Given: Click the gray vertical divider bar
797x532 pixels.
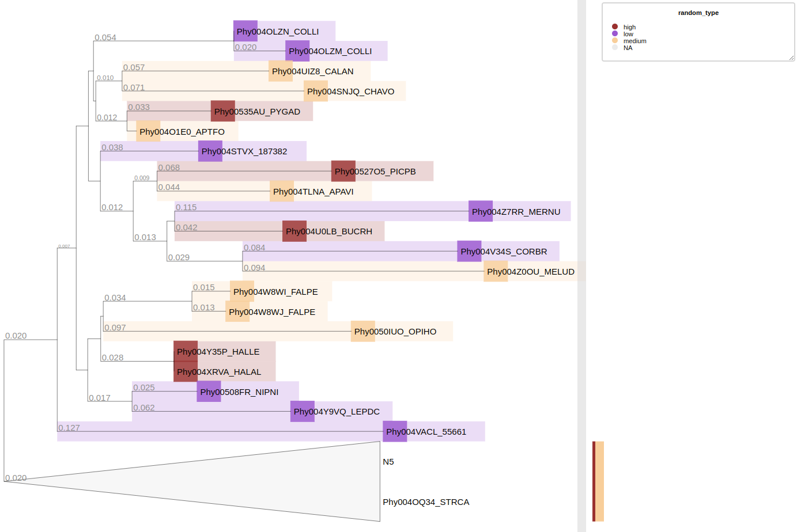Looking at the screenshot, I should point(581,265).
